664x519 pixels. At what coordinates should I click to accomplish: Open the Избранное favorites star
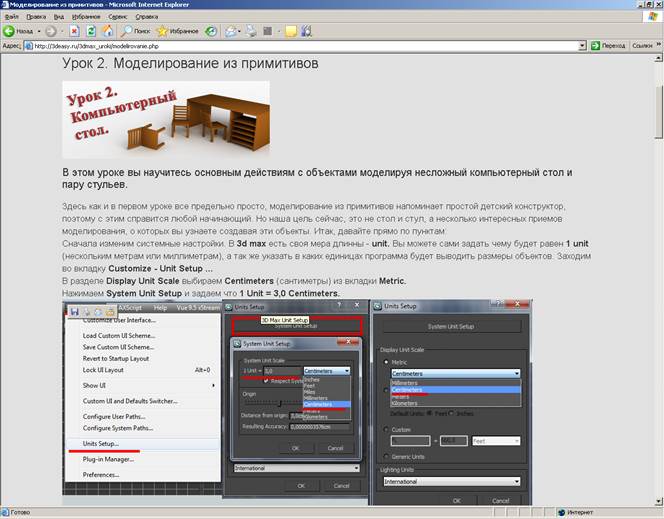(177, 31)
